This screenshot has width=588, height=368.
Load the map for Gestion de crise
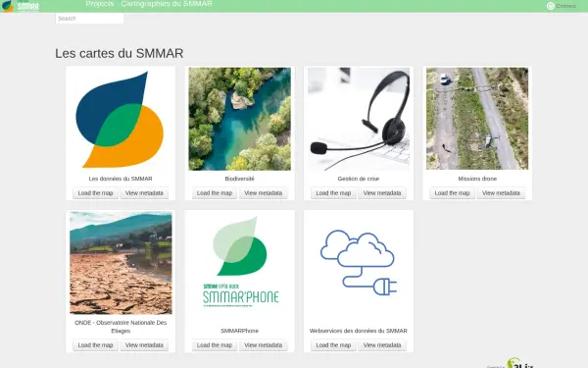333,193
